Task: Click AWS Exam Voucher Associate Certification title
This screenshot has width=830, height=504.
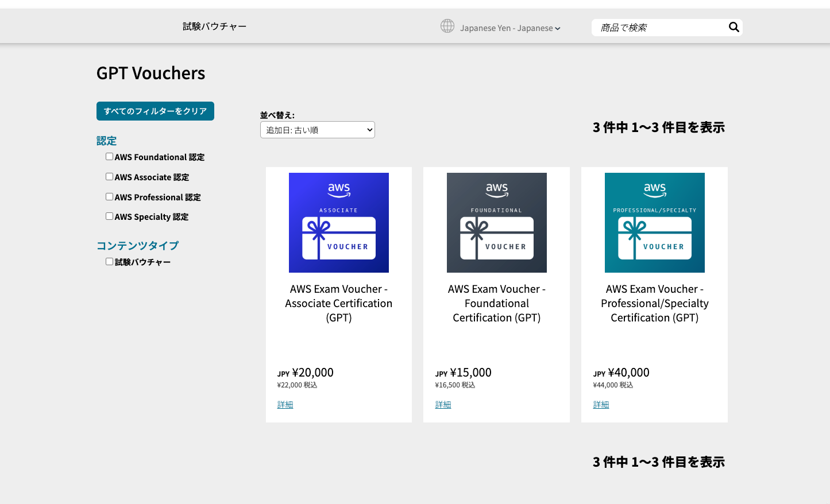Action: tap(339, 303)
